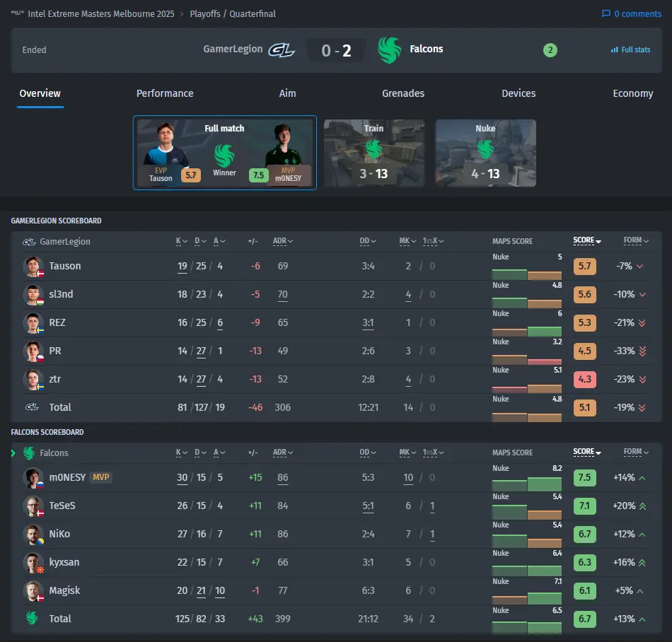Screen dimensions: 672x642
Task: Open the Grenades tab
Action: 403,93
